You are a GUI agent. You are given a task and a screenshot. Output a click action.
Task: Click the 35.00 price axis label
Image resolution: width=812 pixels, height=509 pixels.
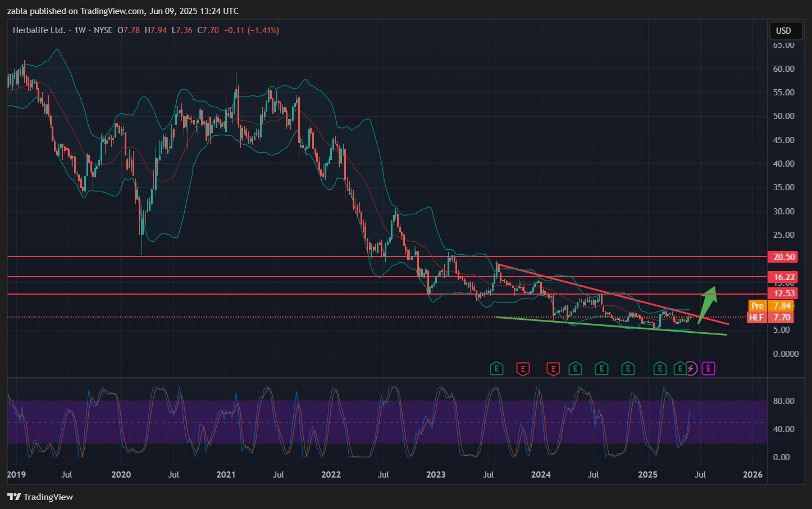pos(784,187)
